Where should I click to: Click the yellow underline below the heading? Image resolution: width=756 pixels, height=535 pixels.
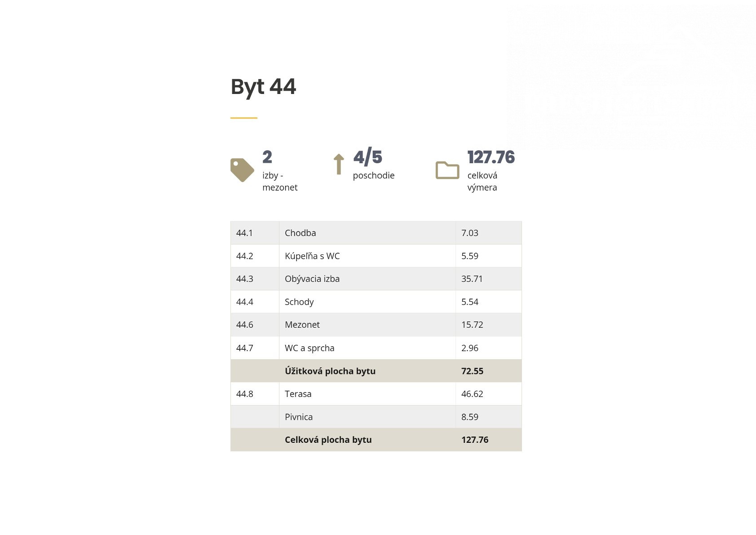coord(244,118)
